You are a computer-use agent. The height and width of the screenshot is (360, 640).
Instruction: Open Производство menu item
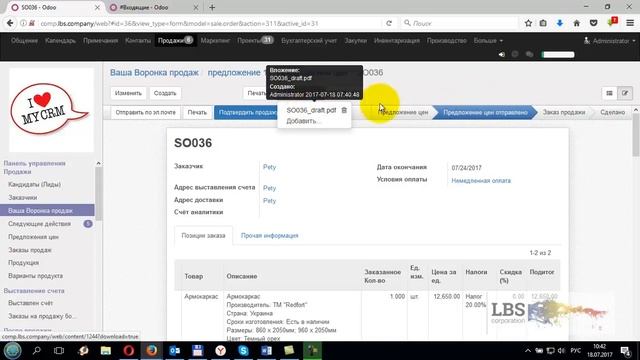tap(447, 40)
